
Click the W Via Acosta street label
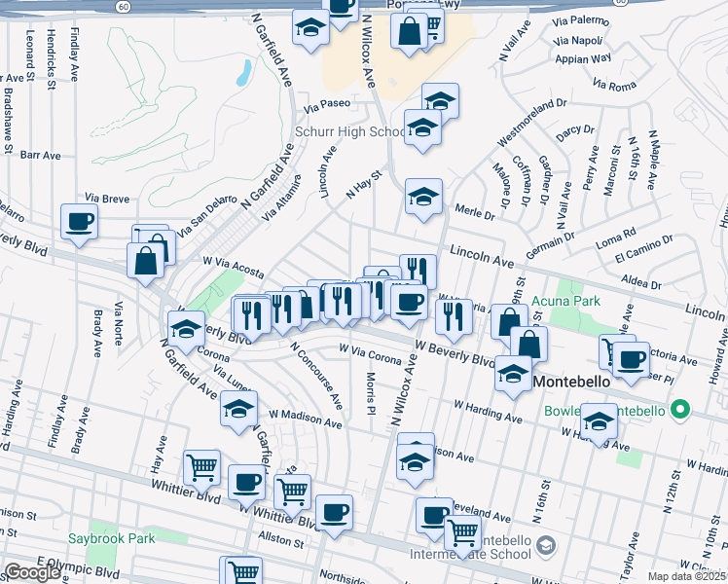[x=234, y=267]
